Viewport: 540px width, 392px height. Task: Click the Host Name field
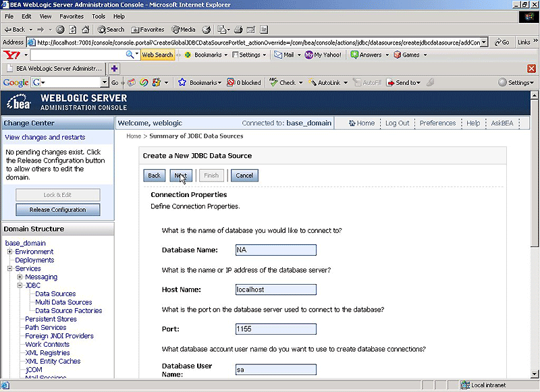pyautogui.click(x=275, y=289)
